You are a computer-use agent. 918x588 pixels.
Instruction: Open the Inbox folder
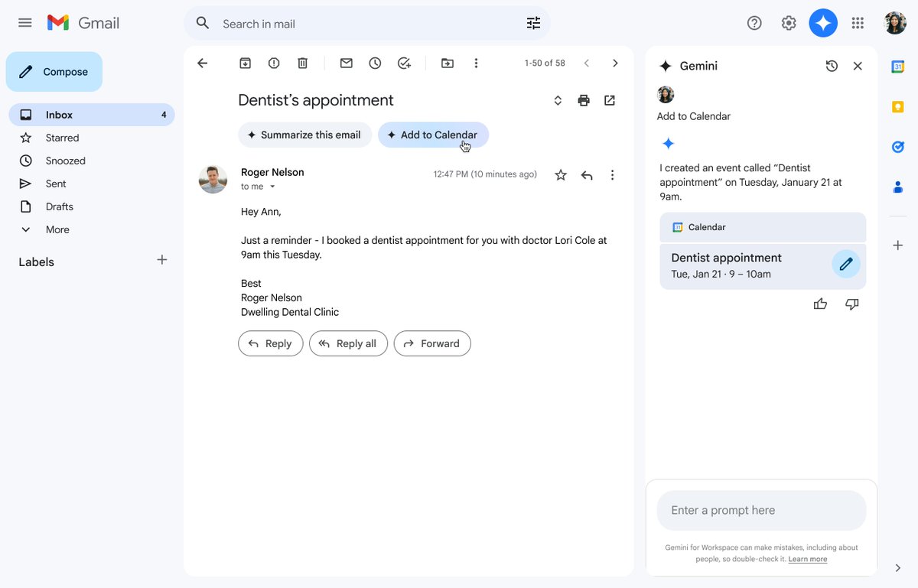click(60, 114)
